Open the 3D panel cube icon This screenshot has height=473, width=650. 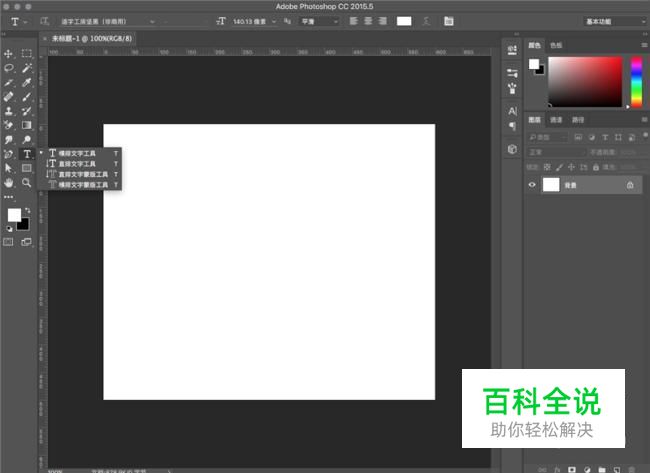point(512,149)
